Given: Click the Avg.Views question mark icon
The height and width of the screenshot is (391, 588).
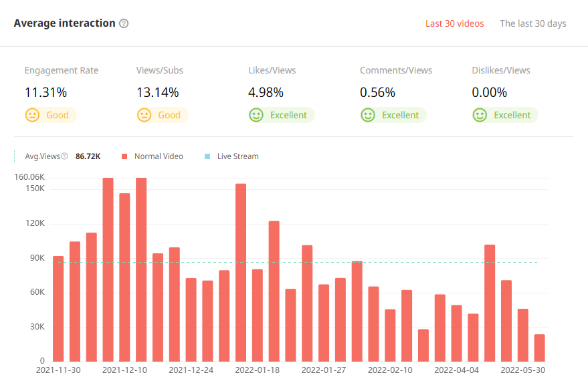Looking at the screenshot, I should [64, 156].
